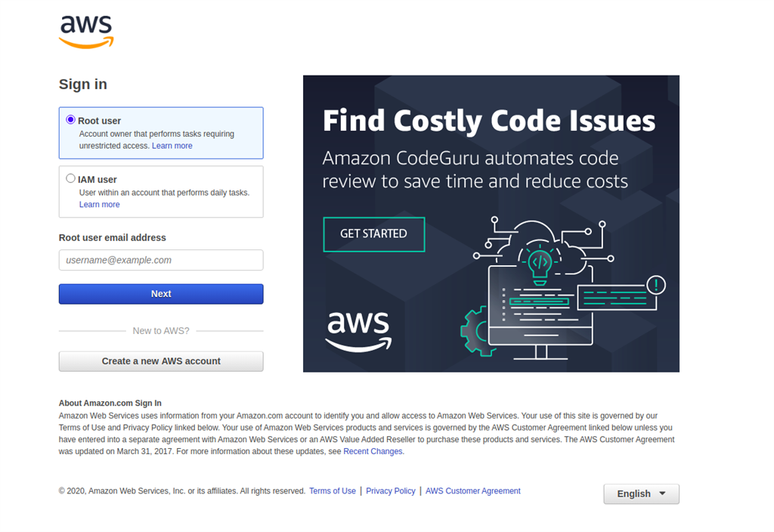Click Create a new AWS account
The width and height of the screenshot is (774, 532).
(161, 361)
